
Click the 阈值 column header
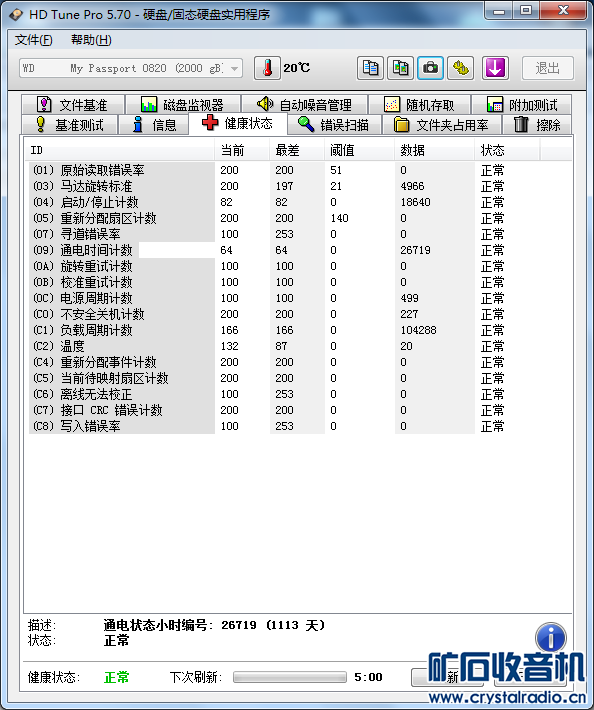point(359,150)
